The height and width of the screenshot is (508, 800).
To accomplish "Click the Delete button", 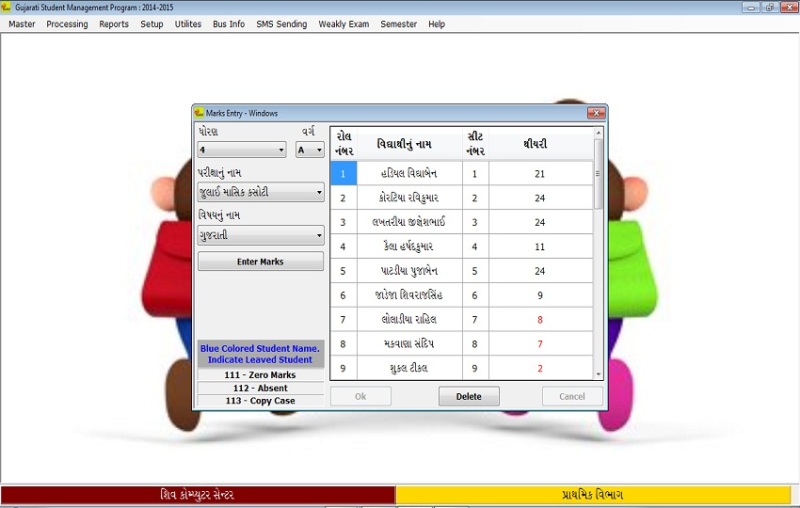I will (x=468, y=396).
